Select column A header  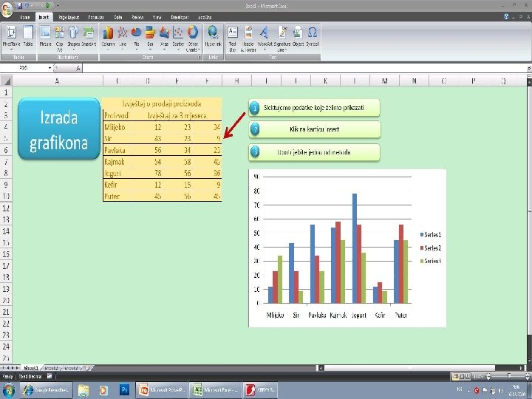[58, 81]
